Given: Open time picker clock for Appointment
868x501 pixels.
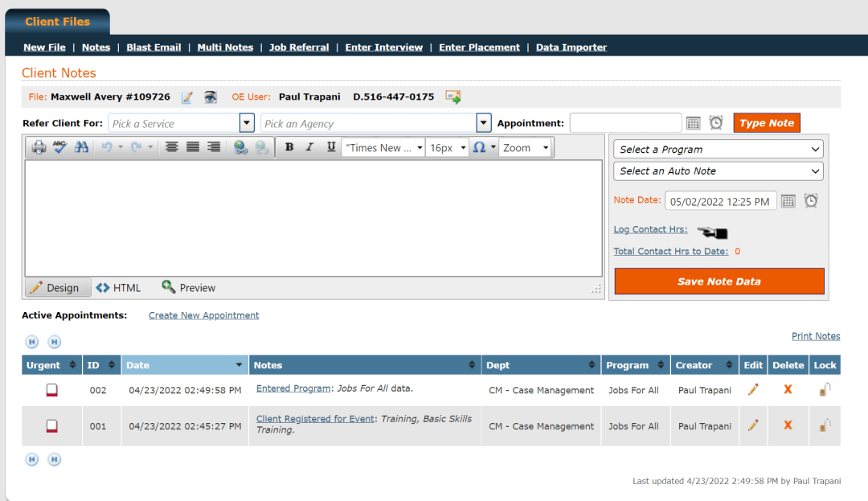Looking at the screenshot, I should [716, 123].
